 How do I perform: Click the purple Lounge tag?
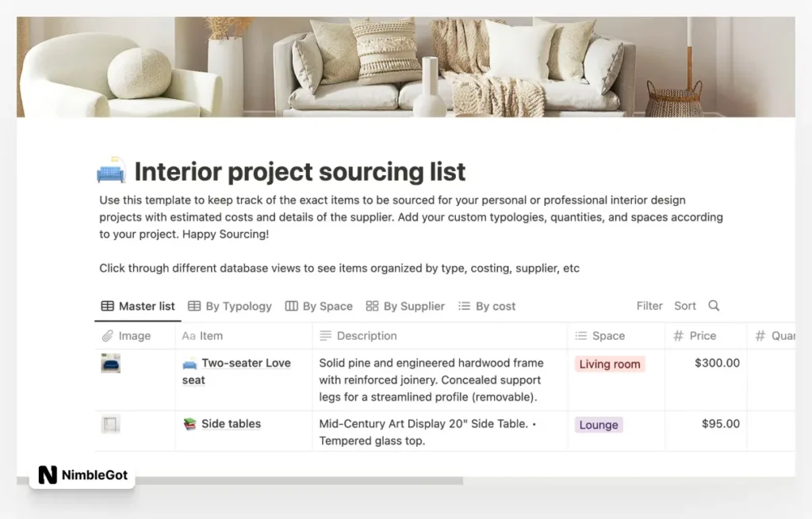pos(598,425)
